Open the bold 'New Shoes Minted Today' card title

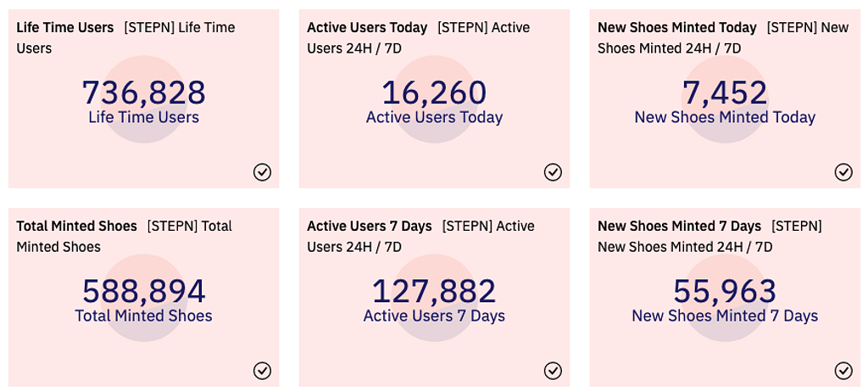pyautogui.click(x=676, y=27)
